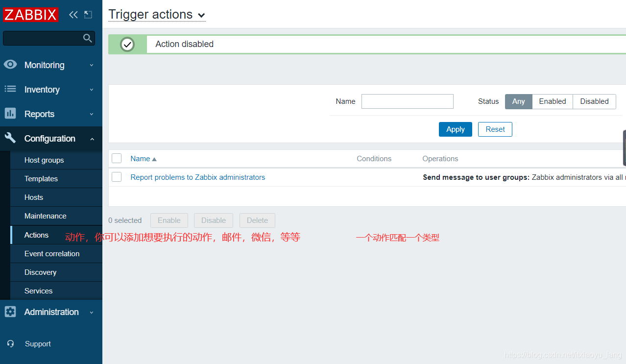Viewport: 626px width, 364px height.
Task: Open the Monitoring menu
Action: click(51, 65)
